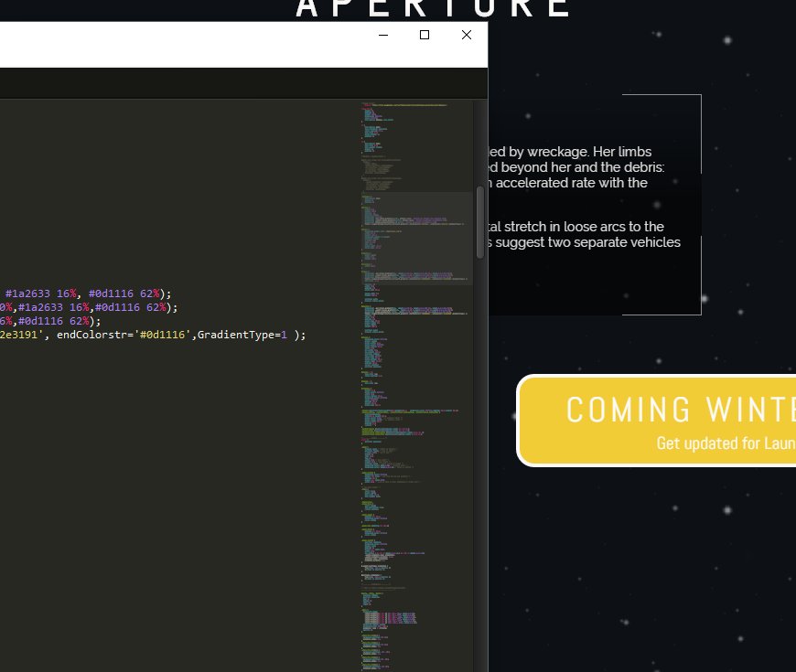Click the APERTURE heading on webpage
Screen dimensions: 796x672
coord(433,8)
